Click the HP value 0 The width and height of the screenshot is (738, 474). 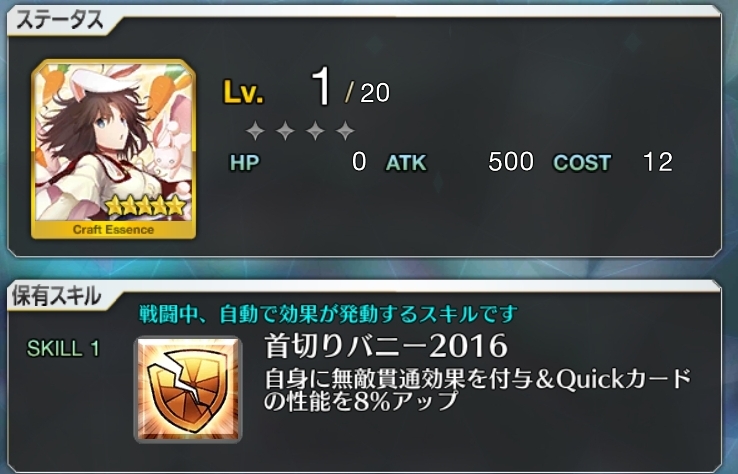point(359,162)
